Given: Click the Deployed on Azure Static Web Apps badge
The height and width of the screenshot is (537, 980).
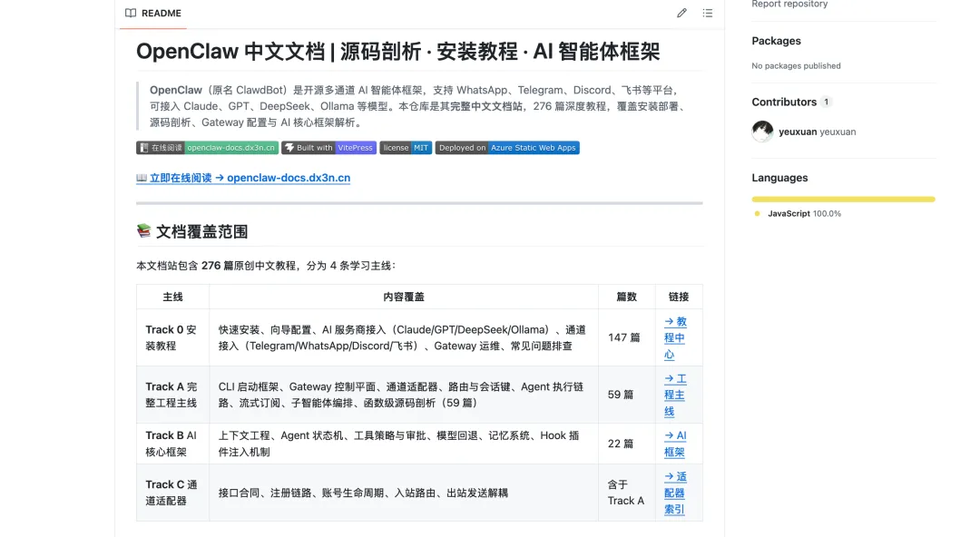Looking at the screenshot, I should 507,148.
